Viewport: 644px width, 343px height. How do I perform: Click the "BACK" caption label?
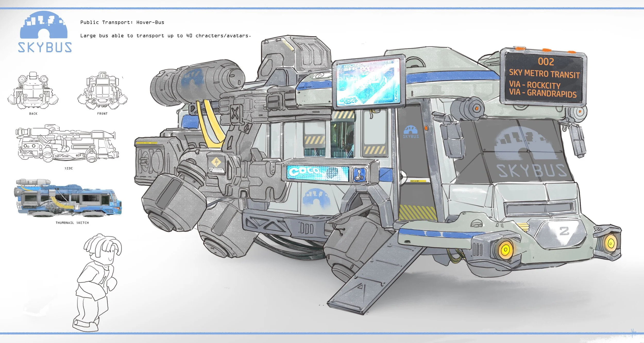[33, 114]
